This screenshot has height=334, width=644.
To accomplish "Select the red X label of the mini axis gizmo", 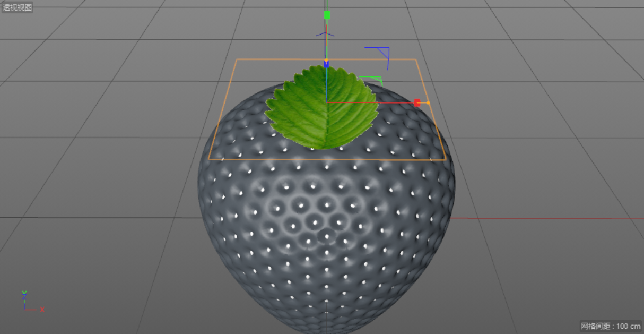I will pyautogui.click(x=42, y=310).
